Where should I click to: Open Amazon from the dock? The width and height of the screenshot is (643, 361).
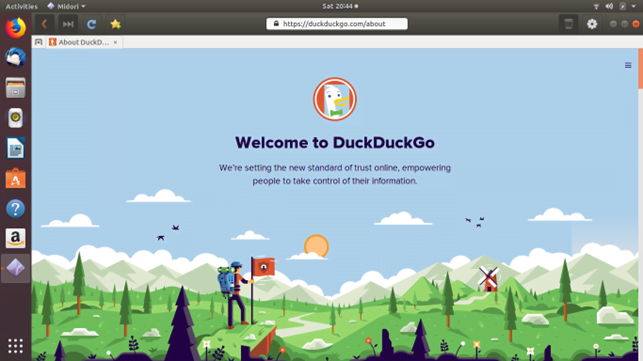tap(16, 238)
